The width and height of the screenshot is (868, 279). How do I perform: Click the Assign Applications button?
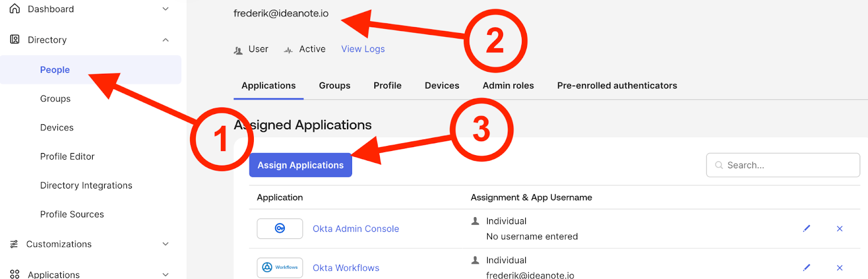pos(301,165)
